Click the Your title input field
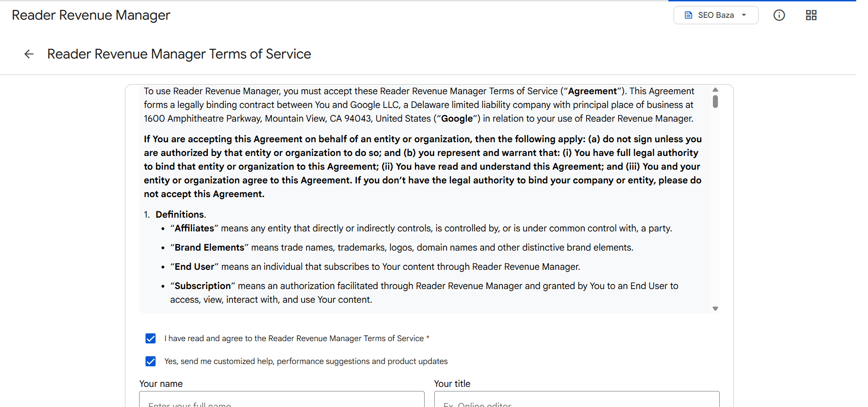The height and width of the screenshot is (407, 868). [577, 399]
